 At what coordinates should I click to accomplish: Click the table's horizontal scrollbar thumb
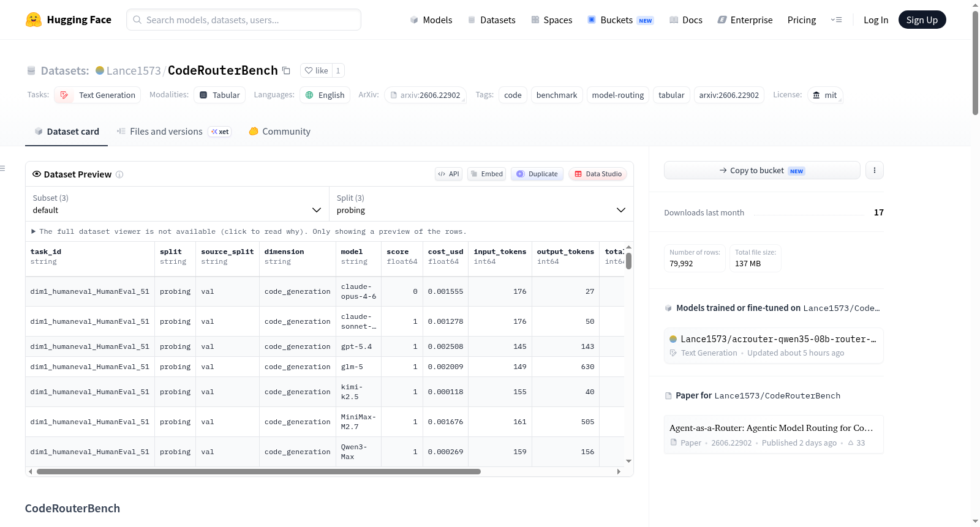pyautogui.click(x=258, y=472)
